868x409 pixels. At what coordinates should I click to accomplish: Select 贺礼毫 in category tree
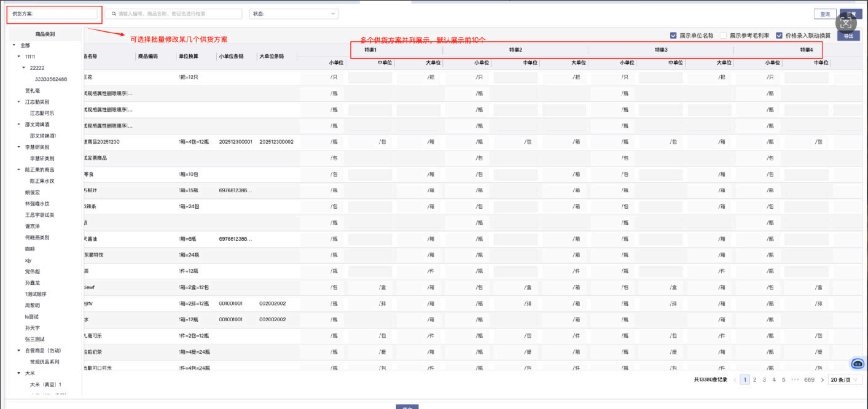point(33,90)
